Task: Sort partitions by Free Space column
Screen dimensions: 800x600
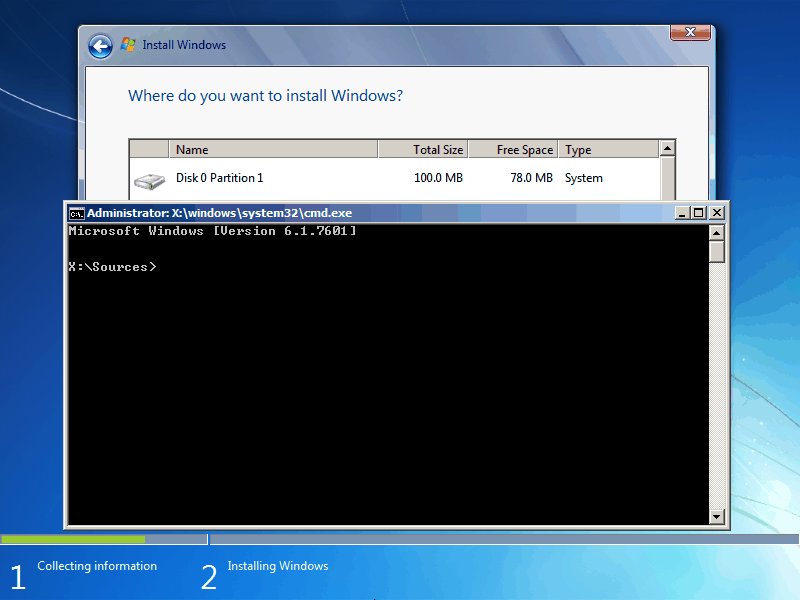Action: (513, 149)
